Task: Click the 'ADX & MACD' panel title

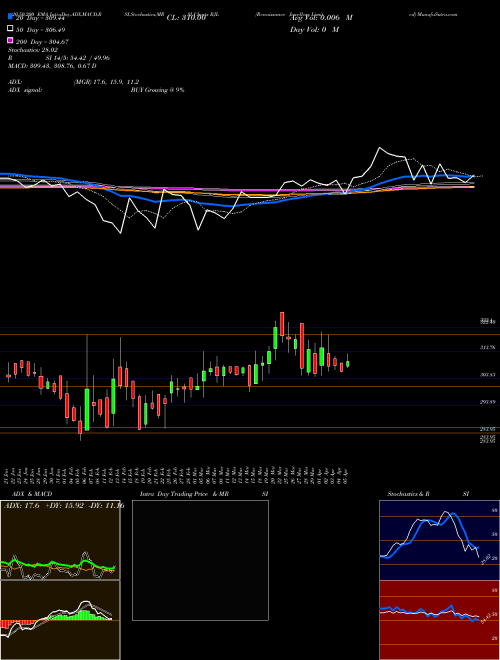Action: (x=32, y=494)
